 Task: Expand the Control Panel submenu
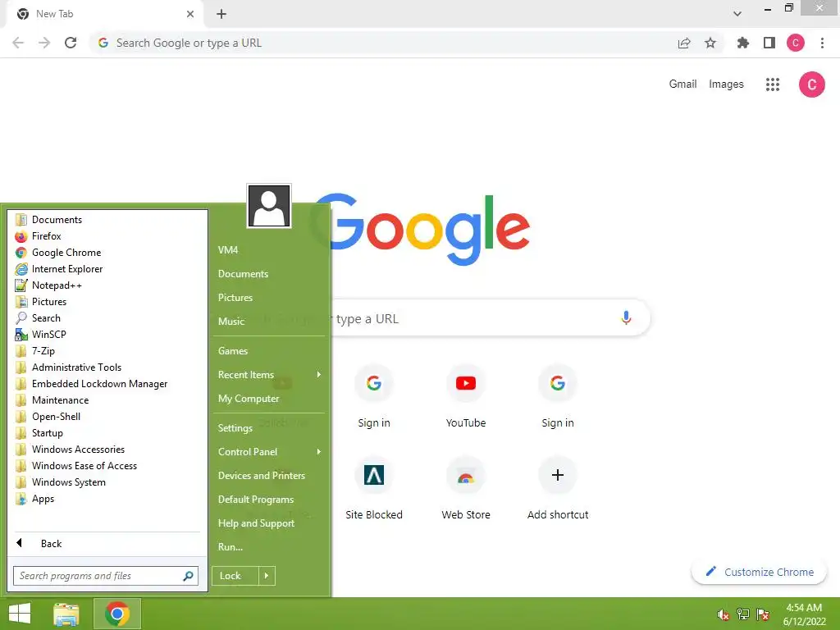pos(269,452)
